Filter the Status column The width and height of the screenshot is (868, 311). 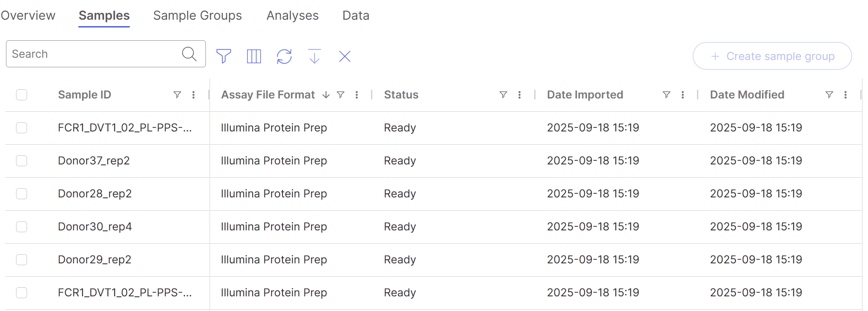(x=503, y=94)
